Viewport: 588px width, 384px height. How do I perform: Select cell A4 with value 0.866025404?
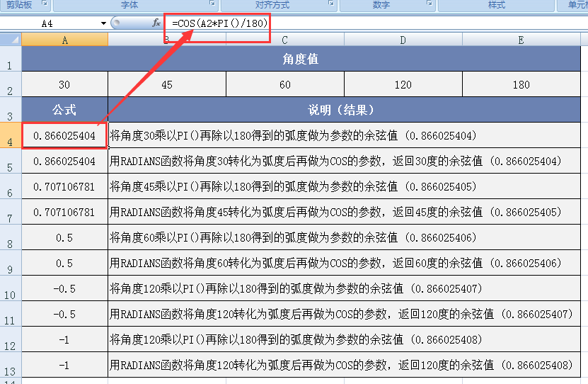[65, 135]
